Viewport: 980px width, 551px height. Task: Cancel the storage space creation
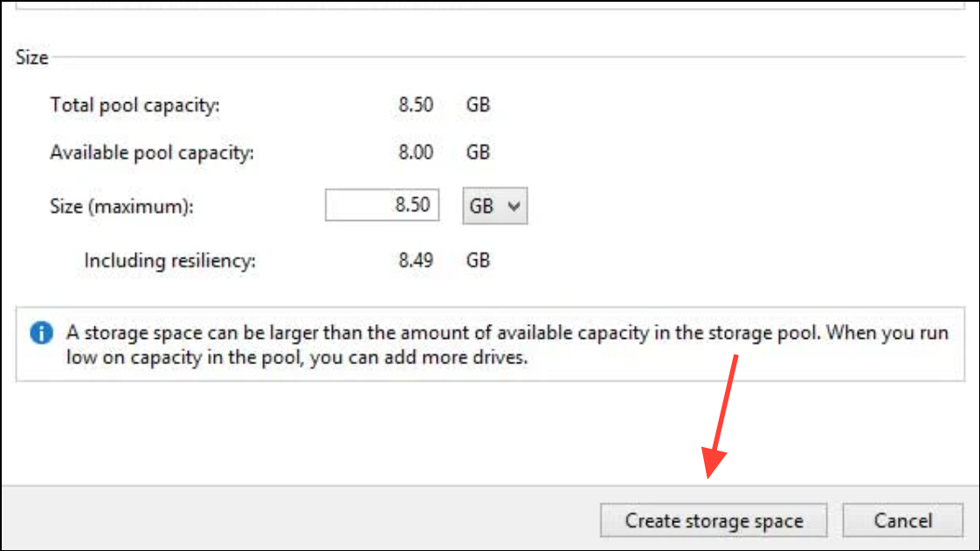(x=902, y=520)
